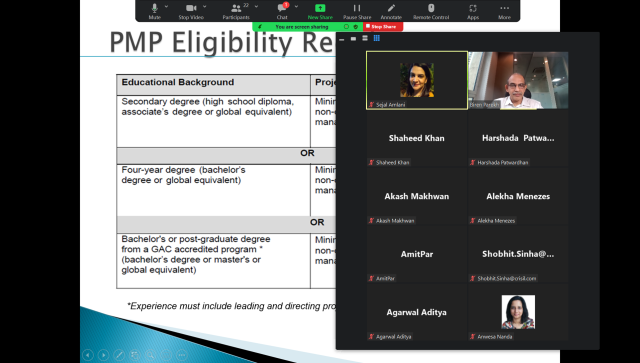Stop Video using the camera icon
The height and width of the screenshot is (363, 640).
click(x=191, y=11)
